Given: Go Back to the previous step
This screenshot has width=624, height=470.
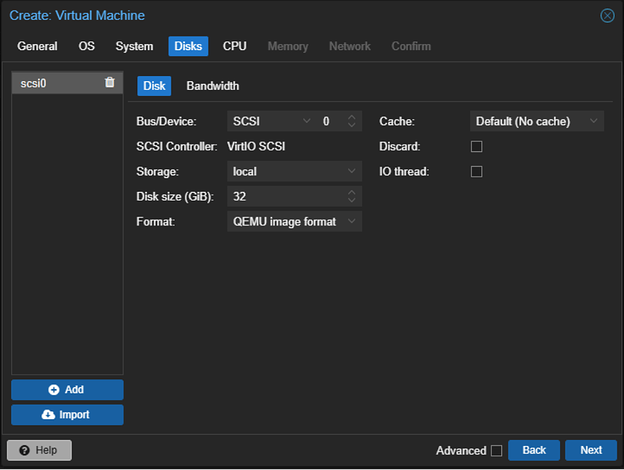Looking at the screenshot, I should [534, 450].
